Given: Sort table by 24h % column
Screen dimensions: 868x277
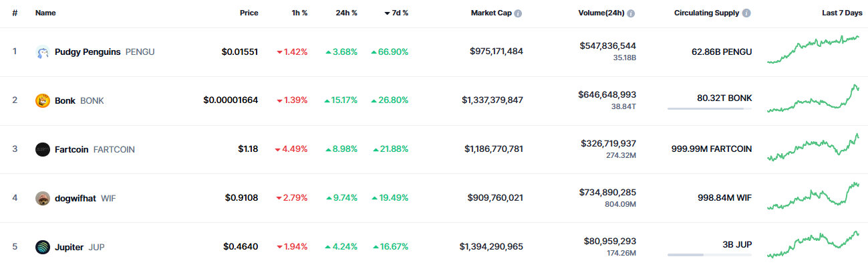Looking at the screenshot, I should (x=346, y=13).
